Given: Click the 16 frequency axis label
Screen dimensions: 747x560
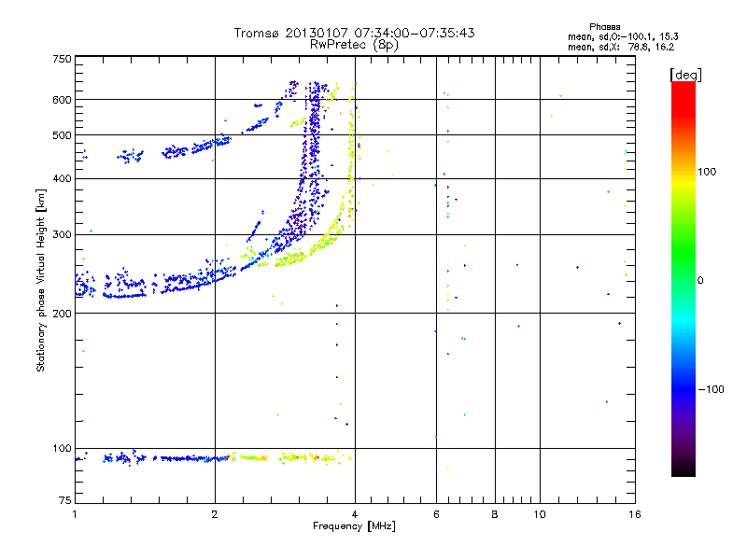Looking at the screenshot, I should pyautogui.click(x=635, y=514).
